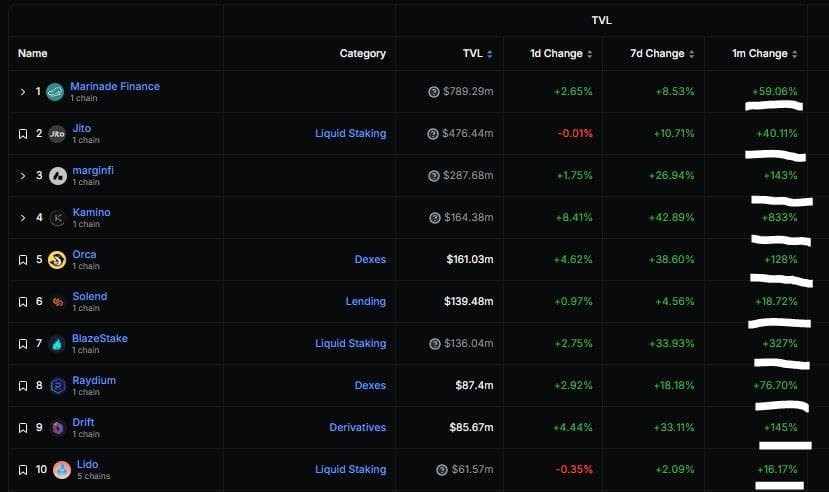
Task: Click the Jito logo icon
Action: (57, 134)
